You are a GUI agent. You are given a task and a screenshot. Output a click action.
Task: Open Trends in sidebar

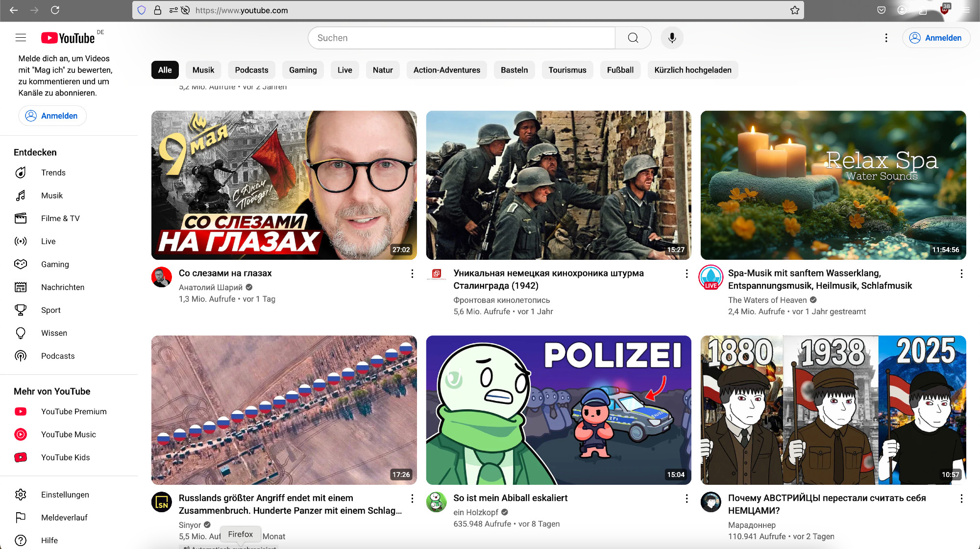[x=53, y=173]
